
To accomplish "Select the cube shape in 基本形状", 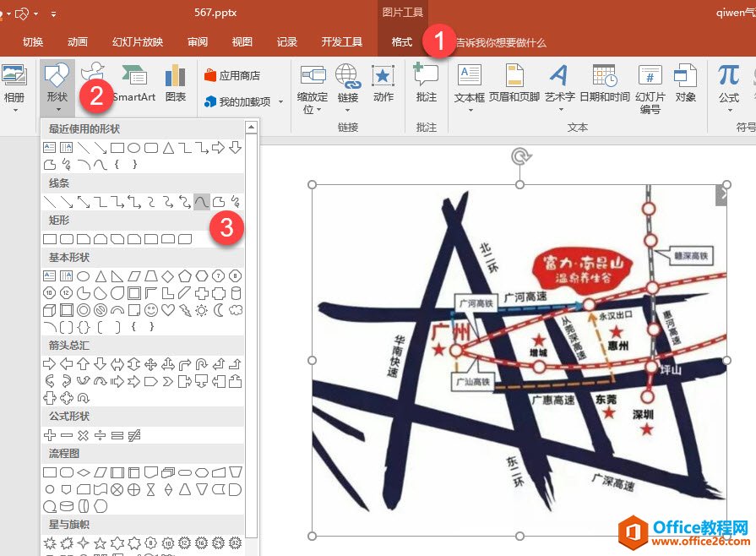I will click(x=50, y=310).
